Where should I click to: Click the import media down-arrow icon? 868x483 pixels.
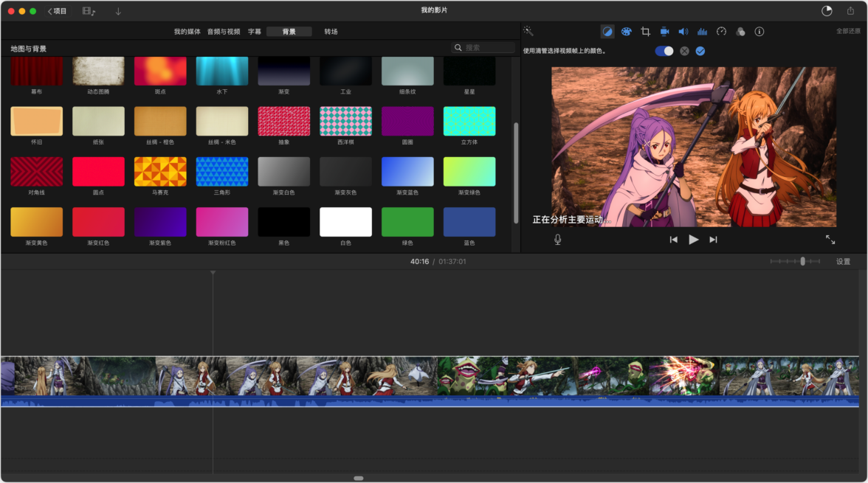tap(118, 11)
